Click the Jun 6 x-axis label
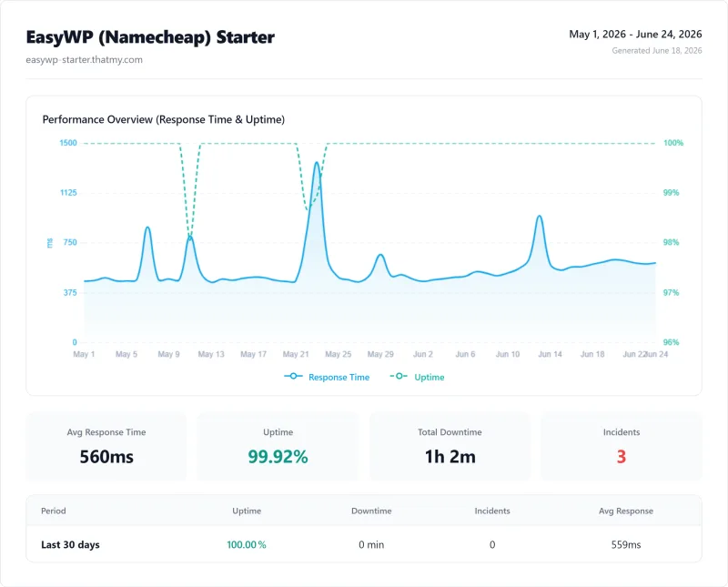The height and width of the screenshot is (587, 728). pos(465,354)
